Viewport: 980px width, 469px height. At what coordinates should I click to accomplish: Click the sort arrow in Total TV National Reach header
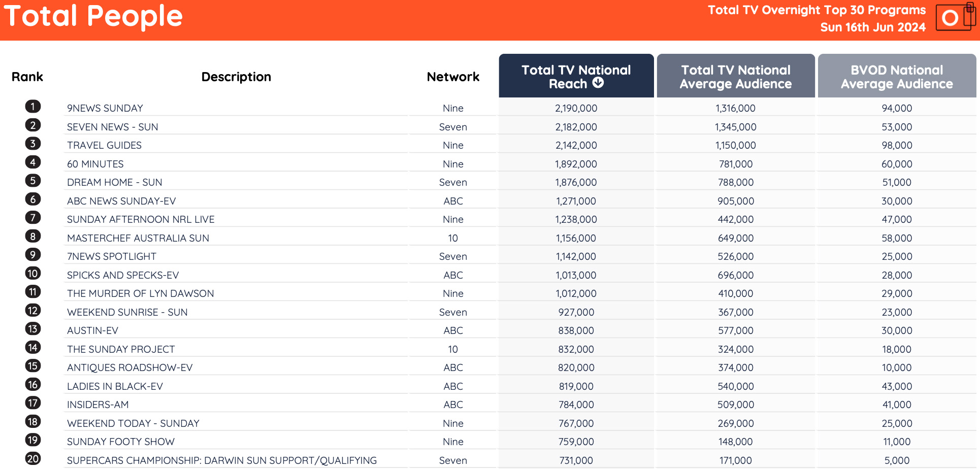[598, 83]
